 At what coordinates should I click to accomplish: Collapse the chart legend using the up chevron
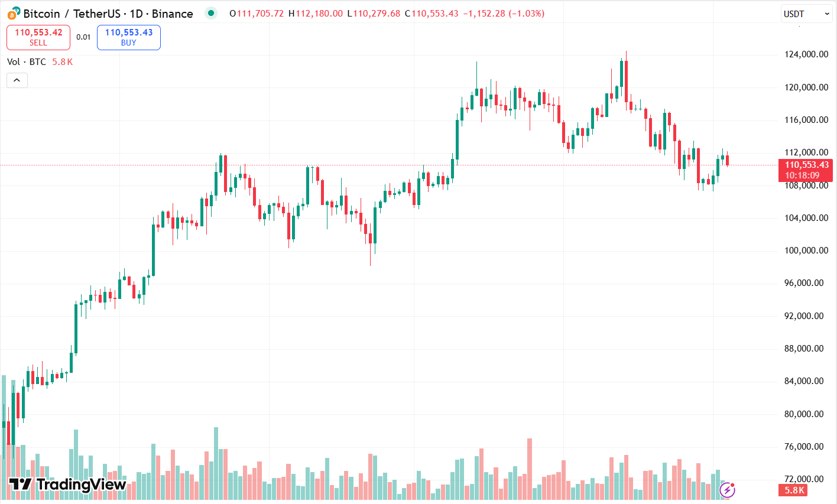pyautogui.click(x=17, y=80)
